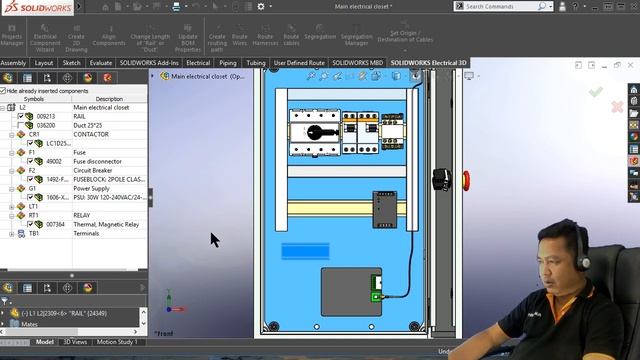Open the DisplayManager tab in lower panel
Image resolution: width=640 pixels, height=360 pixels.
87,288
